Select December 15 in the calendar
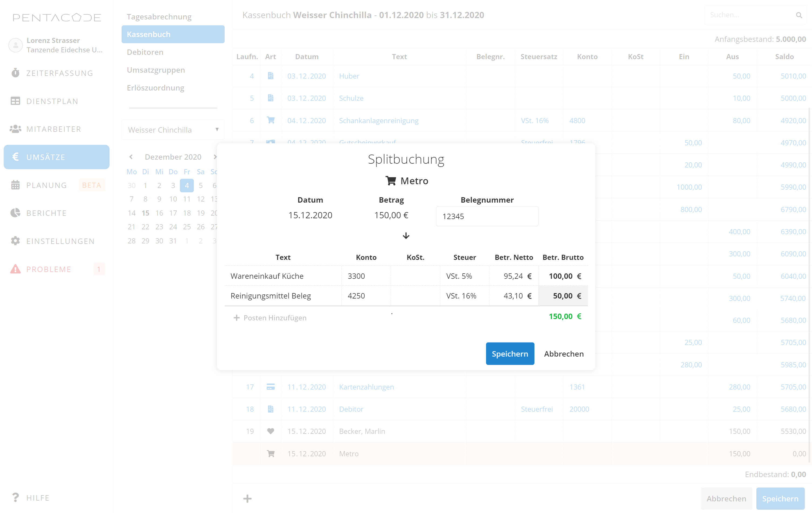The height and width of the screenshot is (513, 812). [145, 213]
